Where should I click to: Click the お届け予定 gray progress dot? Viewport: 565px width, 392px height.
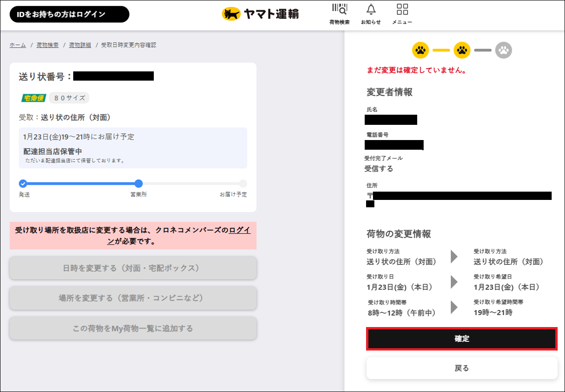pyautogui.click(x=243, y=183)
